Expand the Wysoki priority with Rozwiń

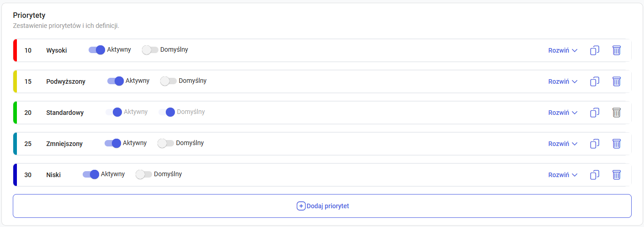[563, 50]
